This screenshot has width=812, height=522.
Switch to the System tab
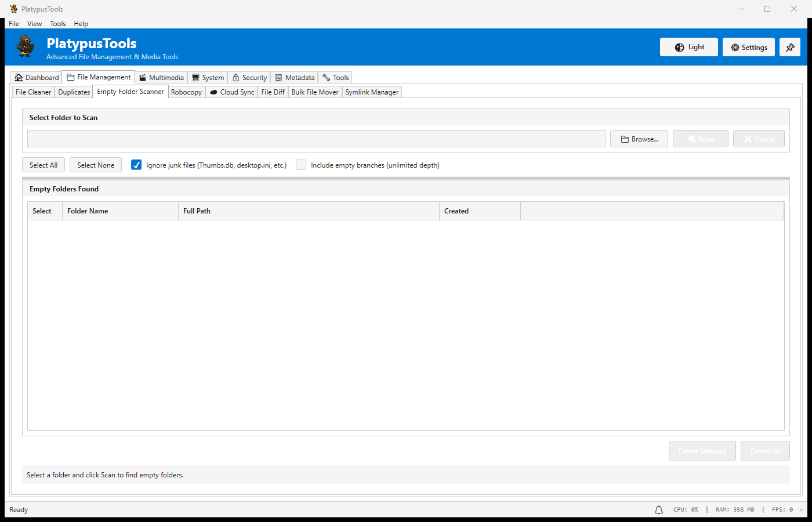pos(208,78)
